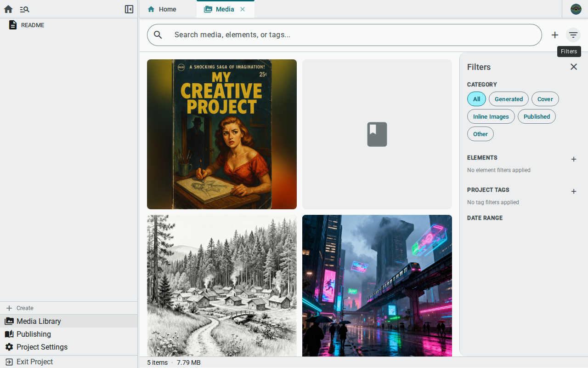Toggle the Other category chip
Viewport: 588px width, 368px height.
[x=481, y=134]
